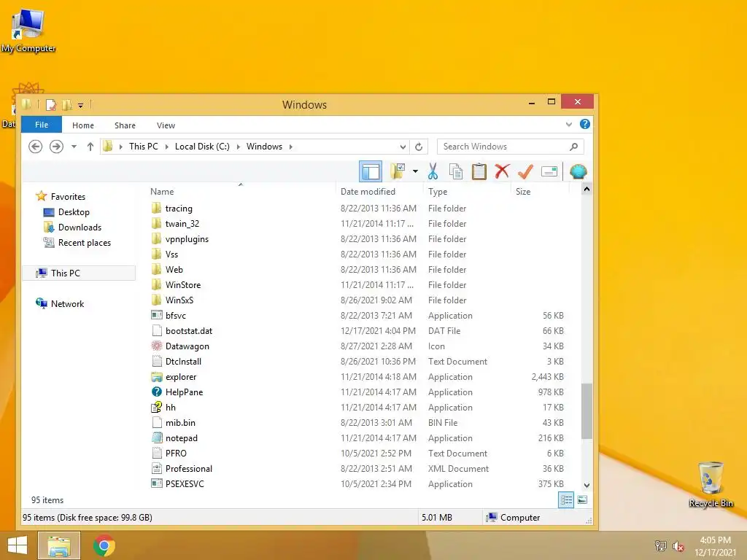Click the Properties icon in quick access toolbar
Image resolution: width=747 pixels, height=560 pixels.
[51, 104]
